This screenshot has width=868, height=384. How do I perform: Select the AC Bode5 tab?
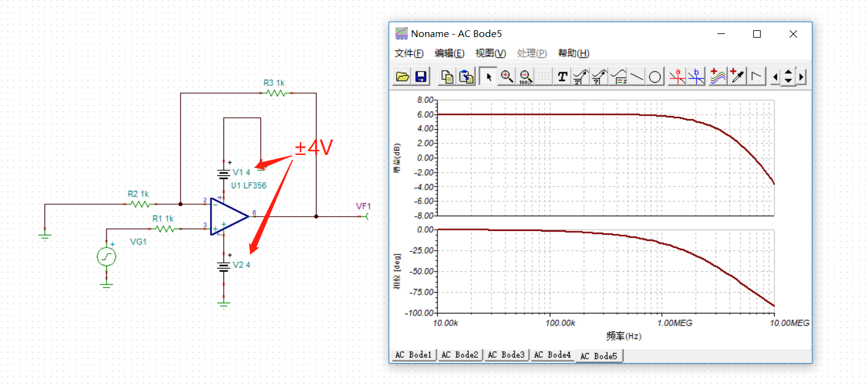coord(600,356)
